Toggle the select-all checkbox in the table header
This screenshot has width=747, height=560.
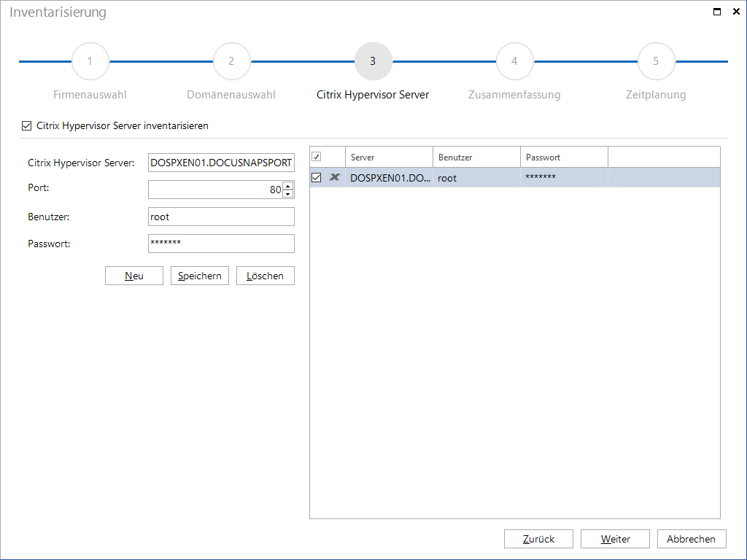coord(317,157)
